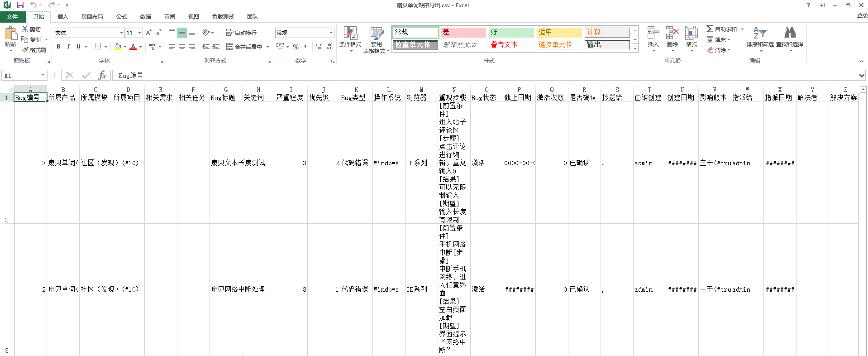Click the Sort and Filter (排序和筛选) icon
Image resolution: width=868 pixels, height=356 pixels.
[x=760, y=33]
